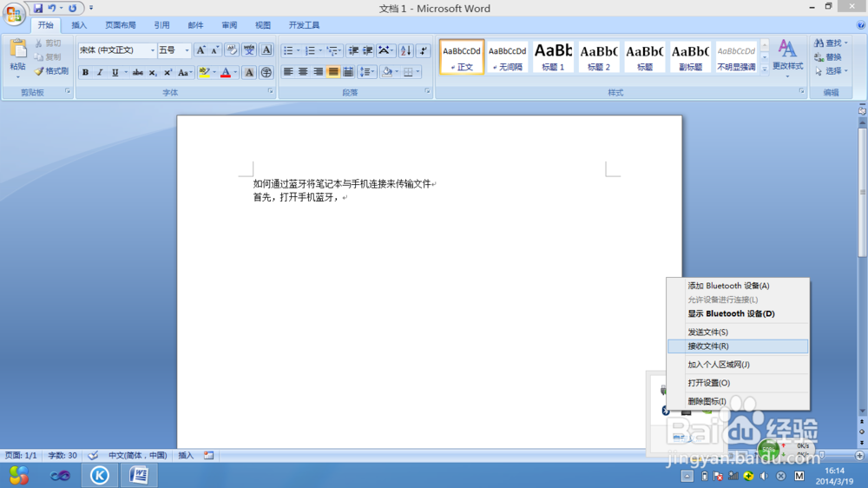868x488 pixels.
Task: Apply No Spacing style
Action: point(507,56)
